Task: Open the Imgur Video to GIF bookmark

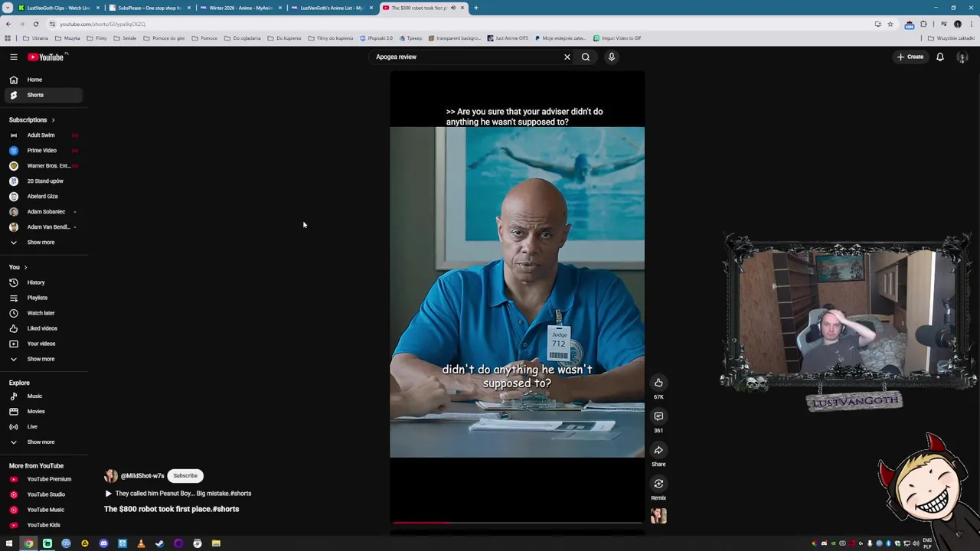Action: [x=618, y=38]
